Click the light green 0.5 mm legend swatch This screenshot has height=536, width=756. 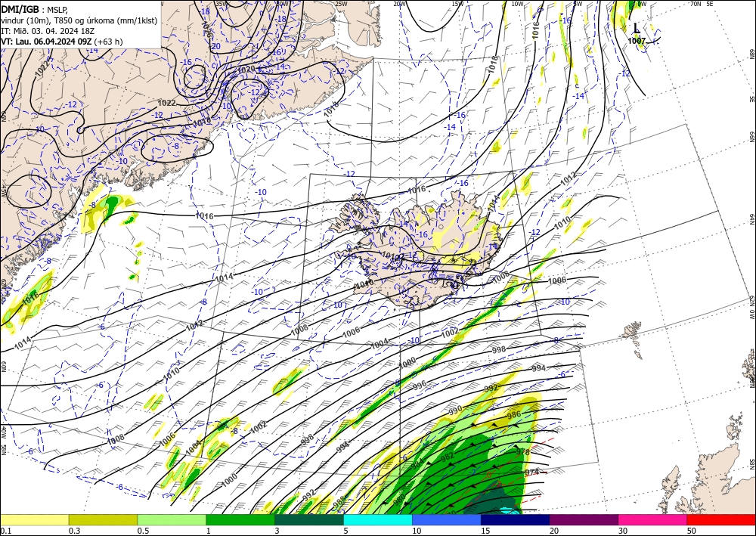[x=172, y=519]
